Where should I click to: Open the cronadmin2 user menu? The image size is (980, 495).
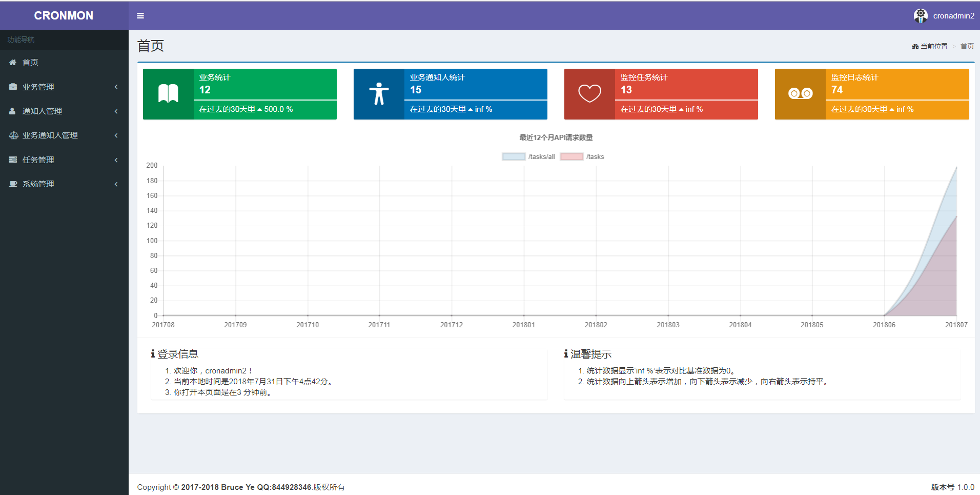[x=944, y=16]
